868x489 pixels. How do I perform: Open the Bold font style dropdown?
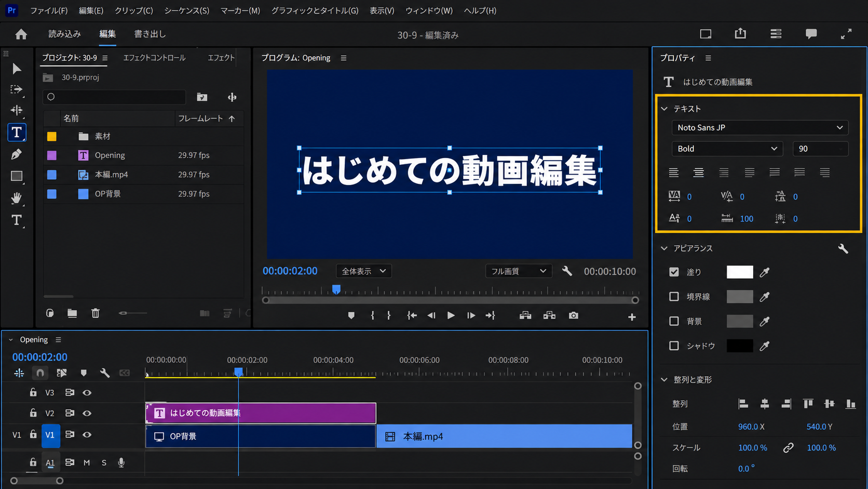pyautogui.click(x=727, y=149)
